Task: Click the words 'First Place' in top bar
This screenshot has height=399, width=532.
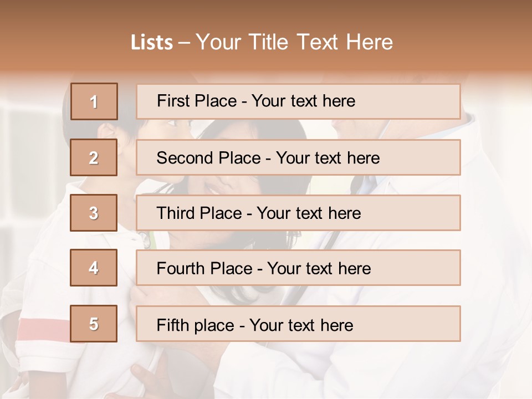Action: point(197,101)
